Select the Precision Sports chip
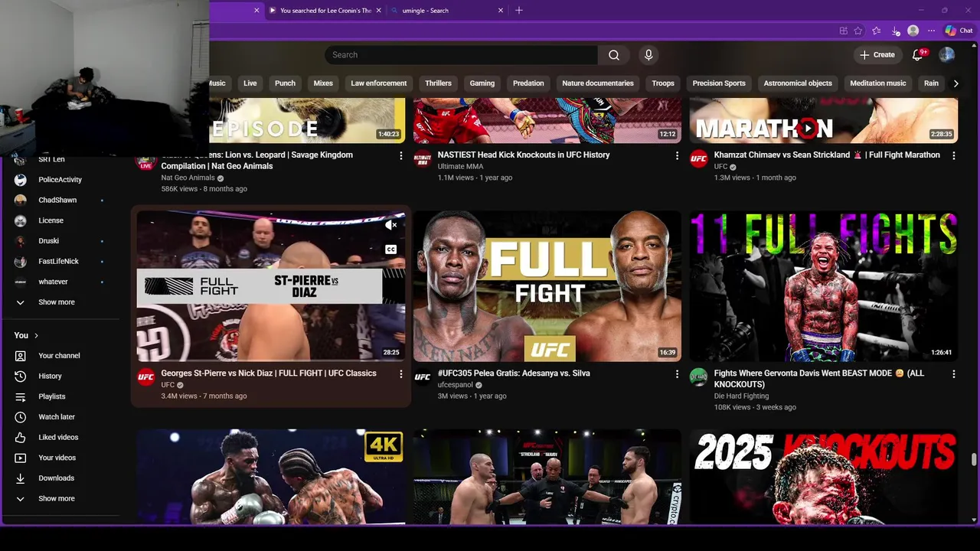The height and width of the screenshot is (551, 980). point(719,83)
